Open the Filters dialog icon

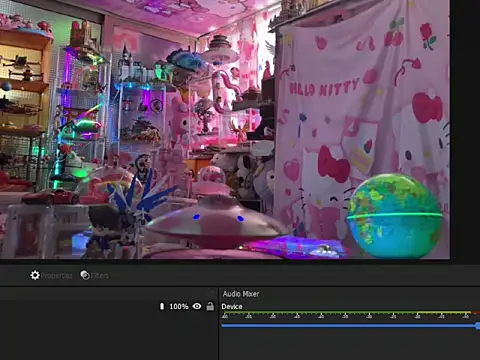pyautogui.click(x=85, y=275)
